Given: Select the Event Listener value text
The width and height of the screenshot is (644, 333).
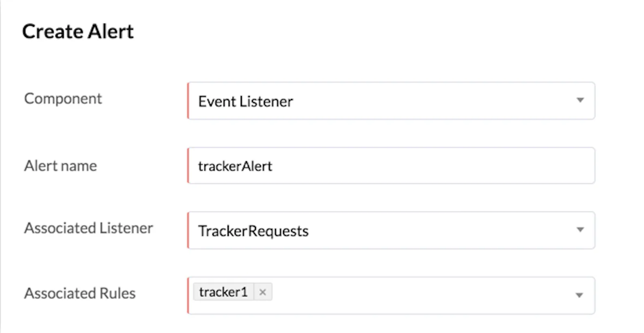Looking at the screenshot, I should pyautogui.click(x=245, y=101).
